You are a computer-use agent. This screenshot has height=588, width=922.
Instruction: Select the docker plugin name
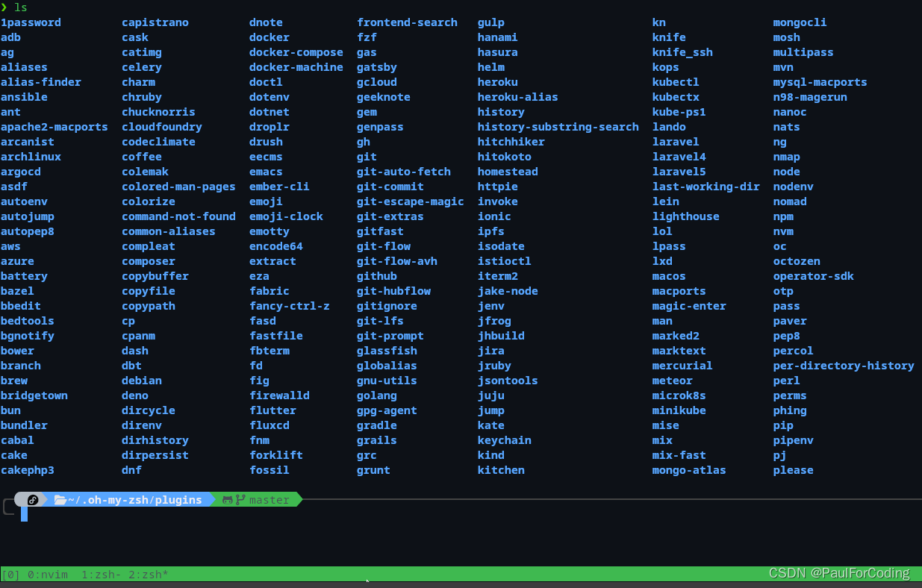[268, 37]
